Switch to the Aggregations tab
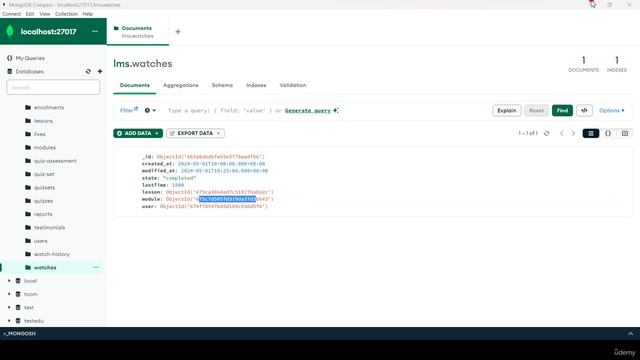Screen dimensions: 640x360 coord(180,85)
